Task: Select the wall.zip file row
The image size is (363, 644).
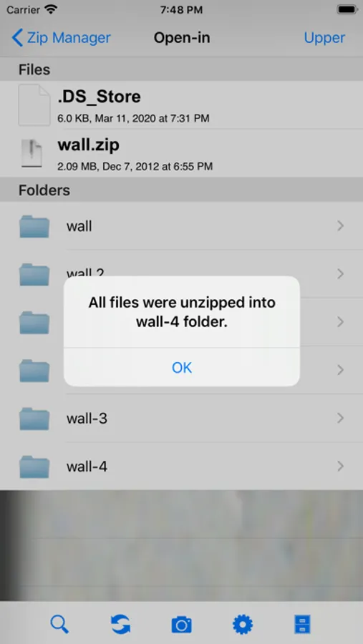Action: tap(181, 154)
